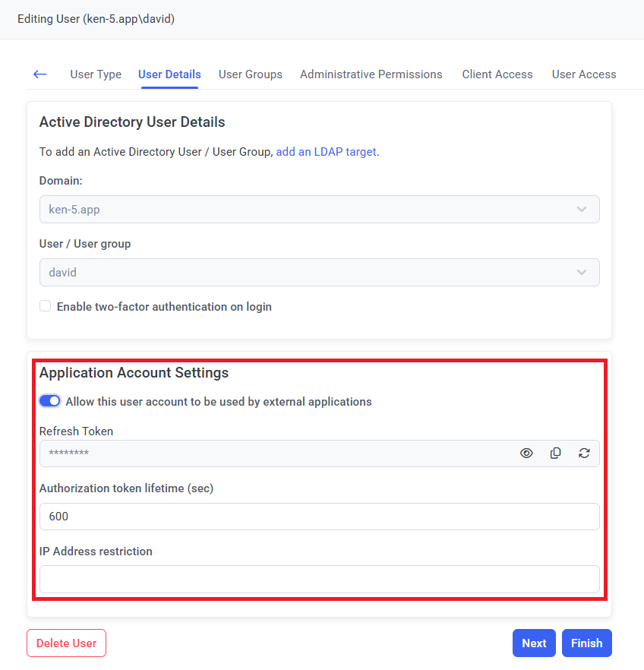
Task: Switch to Client Access tab
Action: point(497,74)
